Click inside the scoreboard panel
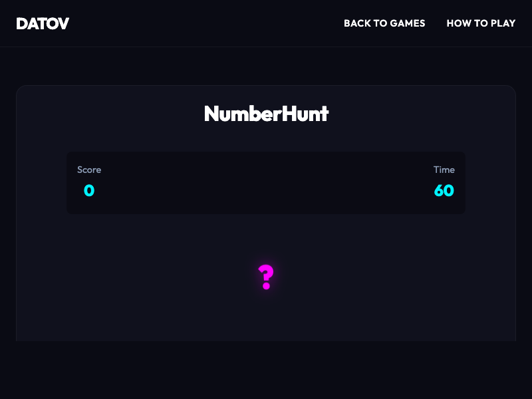 [x=266, y=182]
